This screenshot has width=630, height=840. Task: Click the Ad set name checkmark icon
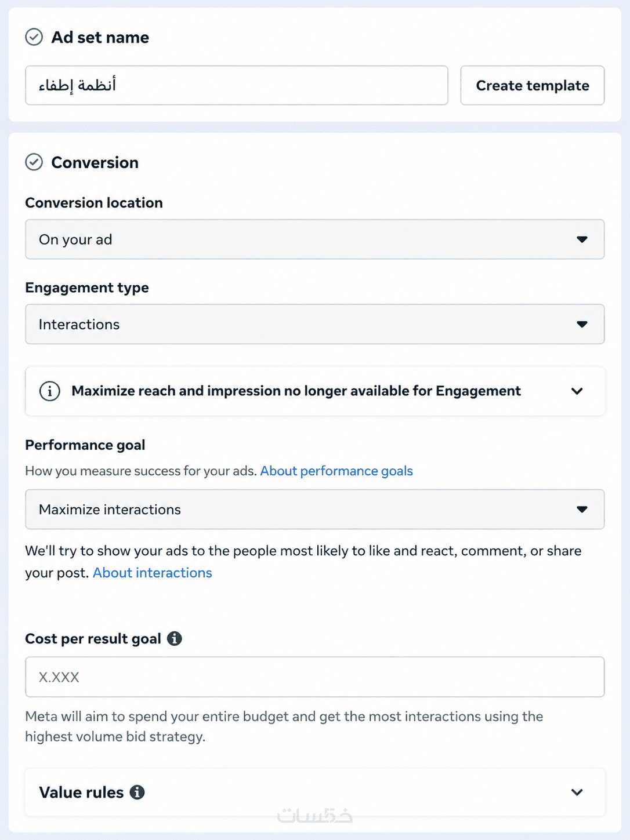coord(34,37)
